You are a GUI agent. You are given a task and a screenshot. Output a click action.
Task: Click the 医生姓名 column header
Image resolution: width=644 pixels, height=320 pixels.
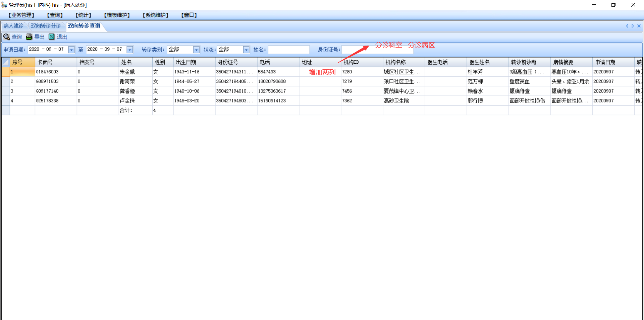[488, 62]
